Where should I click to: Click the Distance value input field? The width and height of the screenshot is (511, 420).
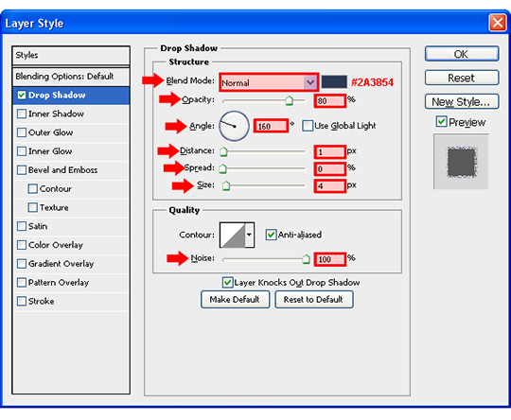pyautogui.click(x=330, y=152)
